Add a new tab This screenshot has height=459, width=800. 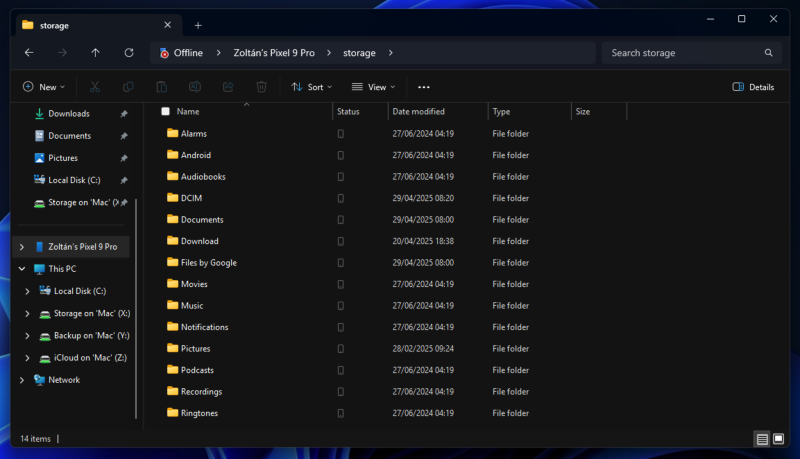click(x=198, y=26)
